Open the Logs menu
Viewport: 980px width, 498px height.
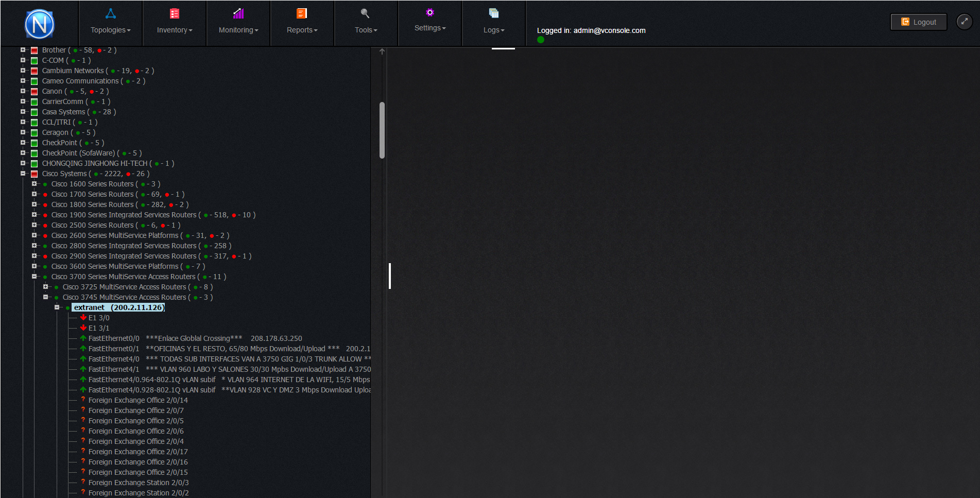494,23
